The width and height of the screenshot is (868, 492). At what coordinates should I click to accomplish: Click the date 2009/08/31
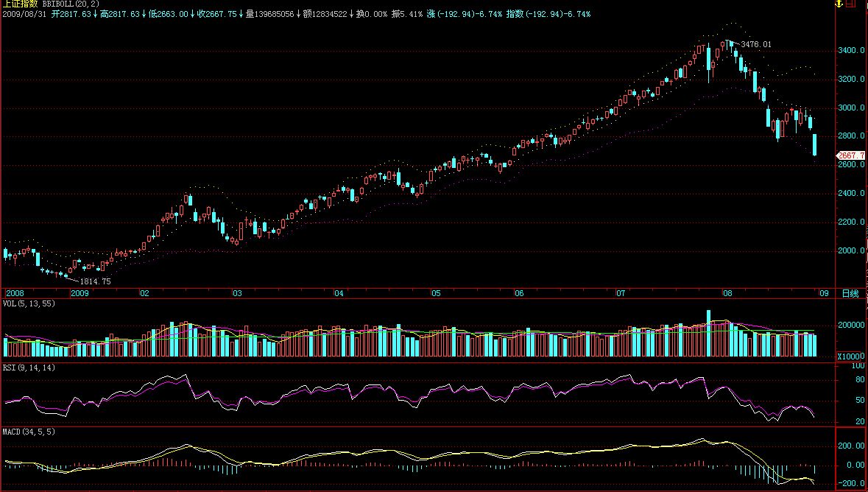[x=24, y=14]
